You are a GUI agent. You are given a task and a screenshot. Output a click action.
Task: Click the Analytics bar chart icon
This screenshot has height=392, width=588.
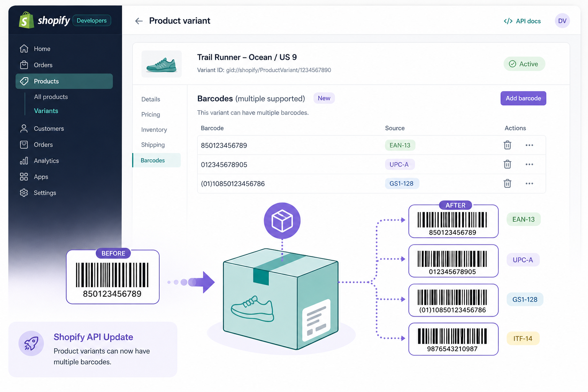tap(24, 161)
